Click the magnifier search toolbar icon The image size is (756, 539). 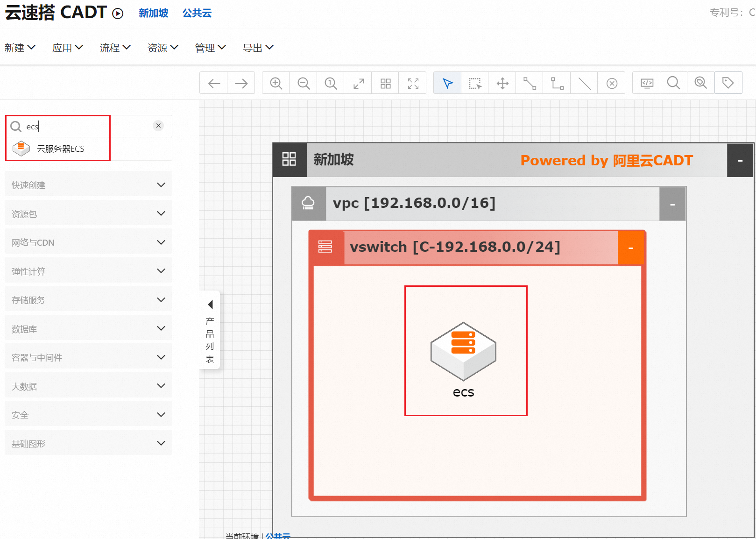click(x=673, y=83)
